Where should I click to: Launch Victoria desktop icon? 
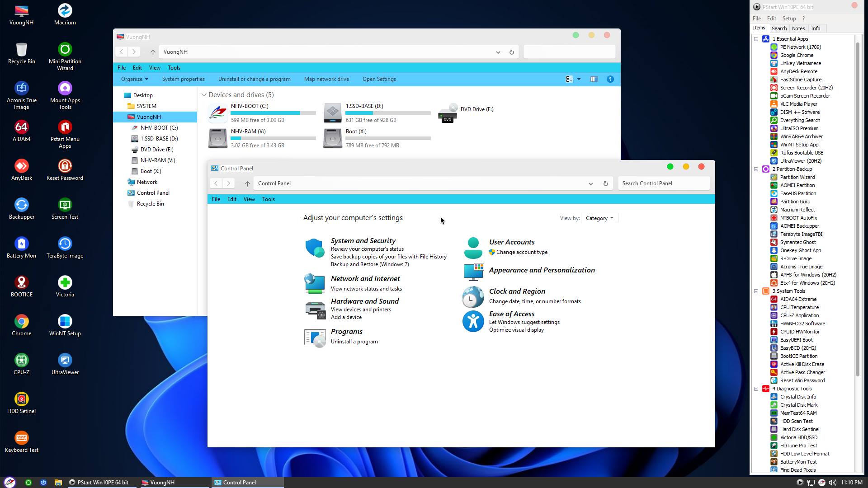[x=65, y=286]
